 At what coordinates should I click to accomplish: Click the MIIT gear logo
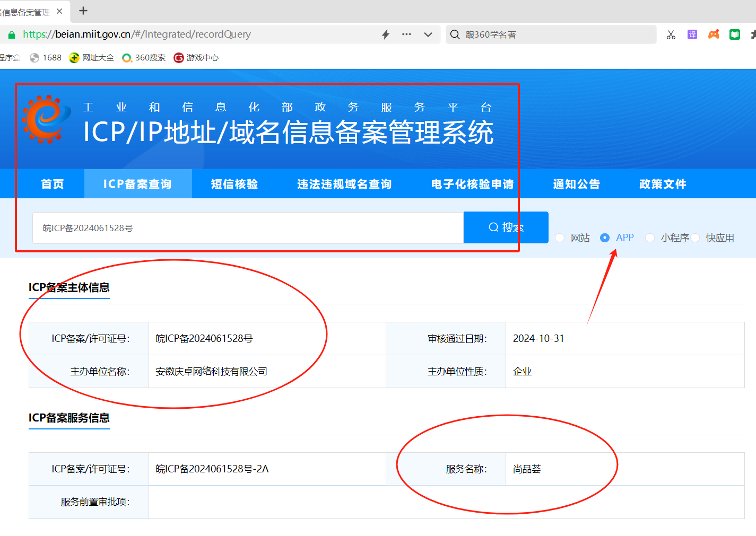point(46,119)
